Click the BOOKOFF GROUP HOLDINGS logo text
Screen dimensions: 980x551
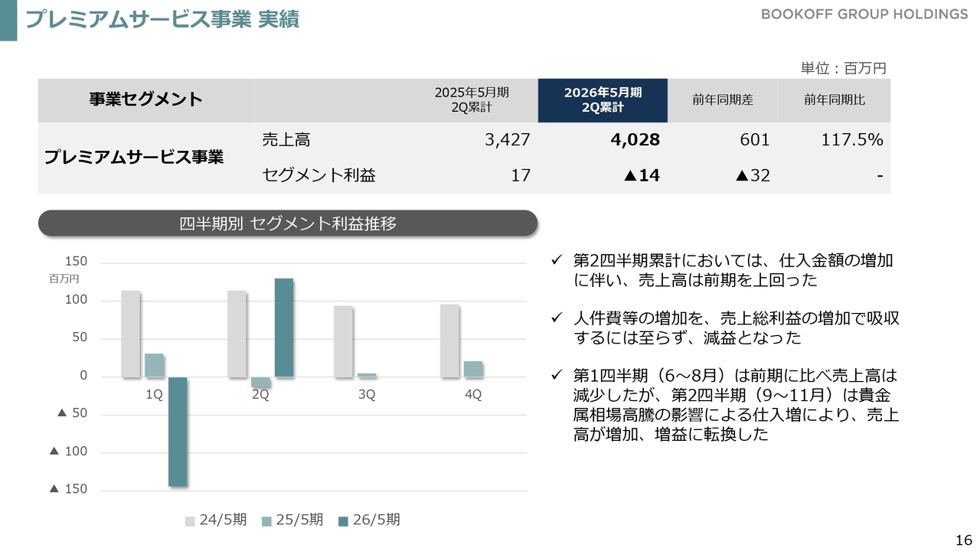point(864,15)
